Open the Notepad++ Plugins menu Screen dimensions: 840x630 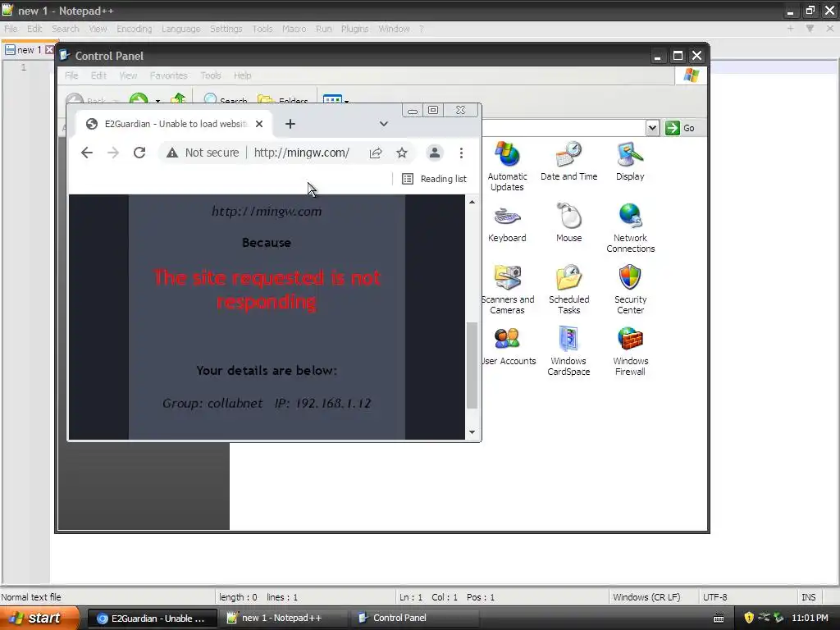point(354,29)
